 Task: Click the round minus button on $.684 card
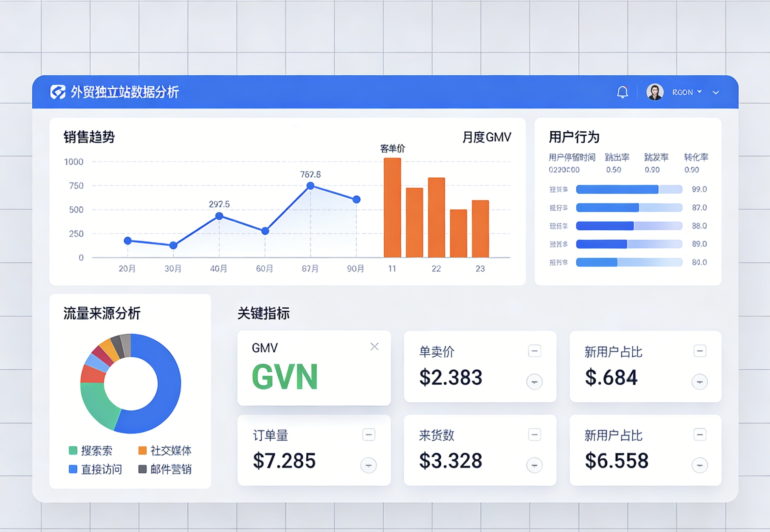click(x=700, y=382)
